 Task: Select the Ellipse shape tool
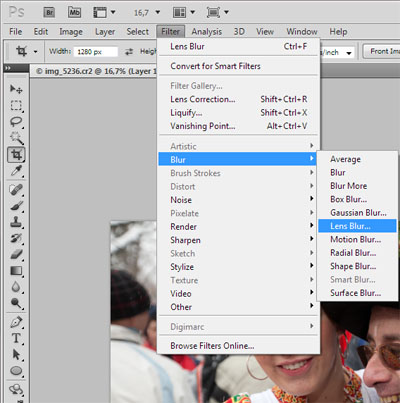click(x=16, y=371)
